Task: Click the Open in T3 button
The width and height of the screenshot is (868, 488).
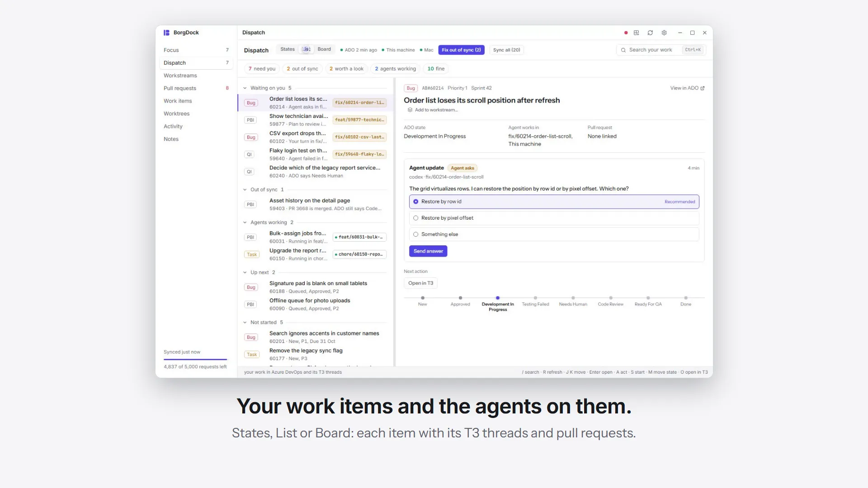Action: point(420,283)
